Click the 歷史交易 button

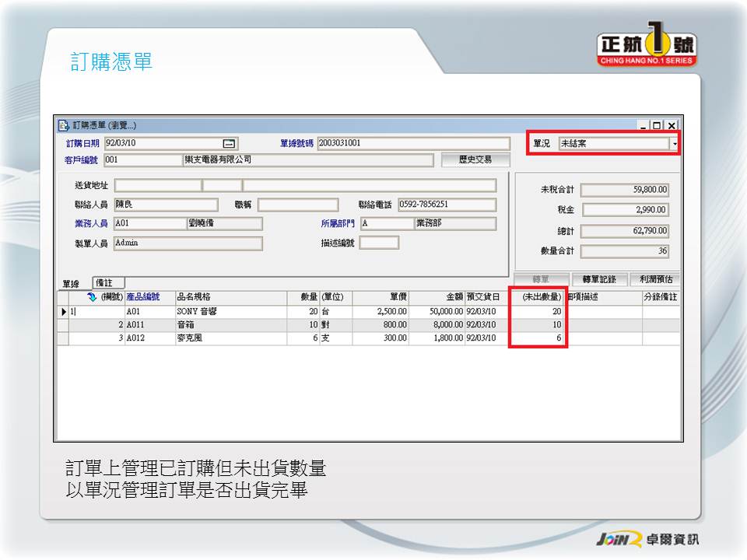coord(475,160)
